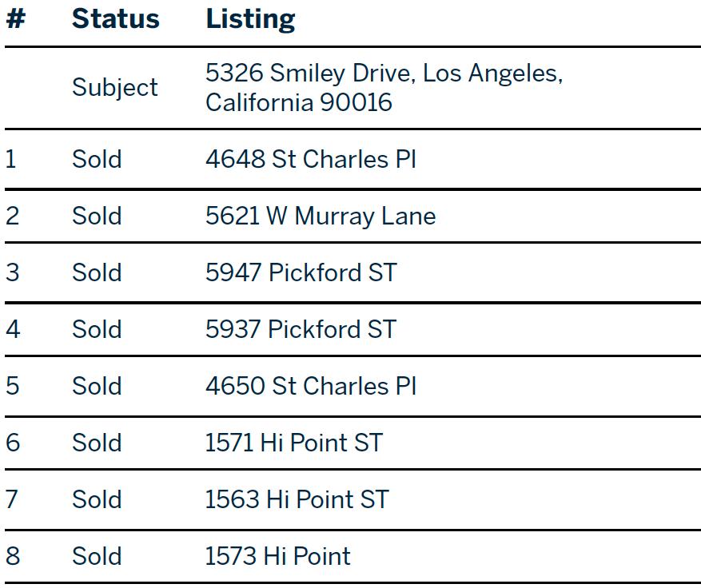Select row number 2
Screen dimensions: 701x588
tap(12, 216)
